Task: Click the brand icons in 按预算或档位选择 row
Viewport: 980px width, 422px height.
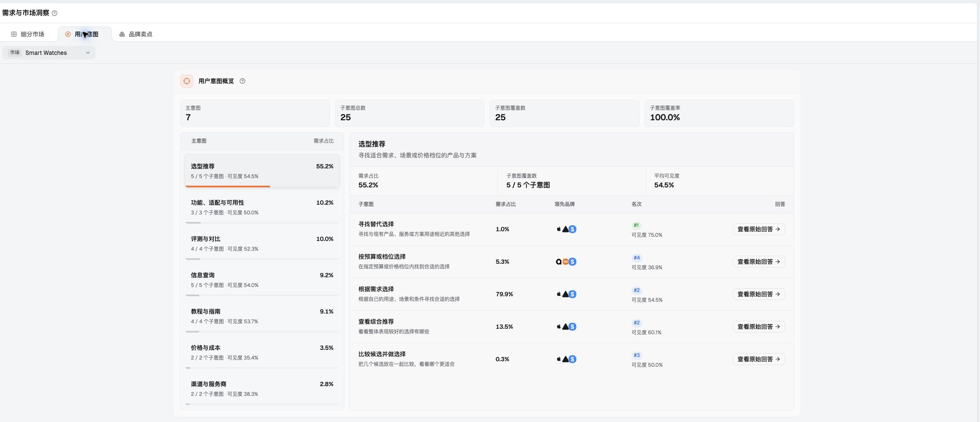Action: click(566, 262)
